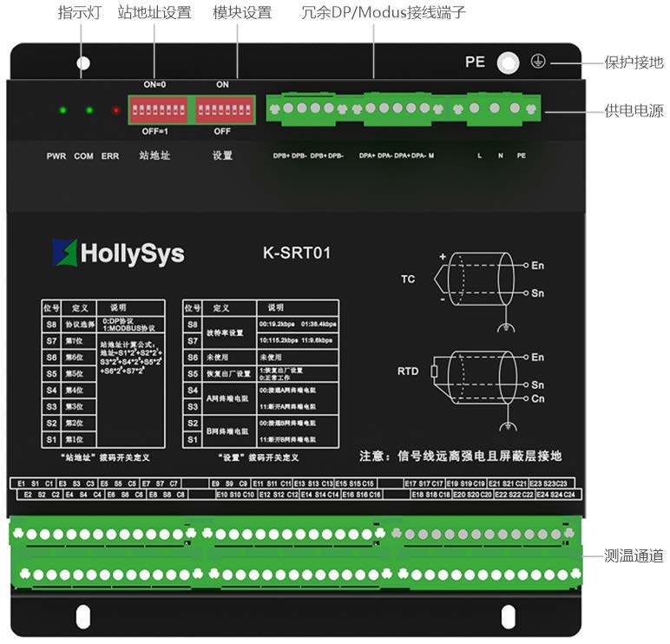Screen dimensions: 670x644
Task: Click the 测温通道 annotation label
Action: coord(634,555)
